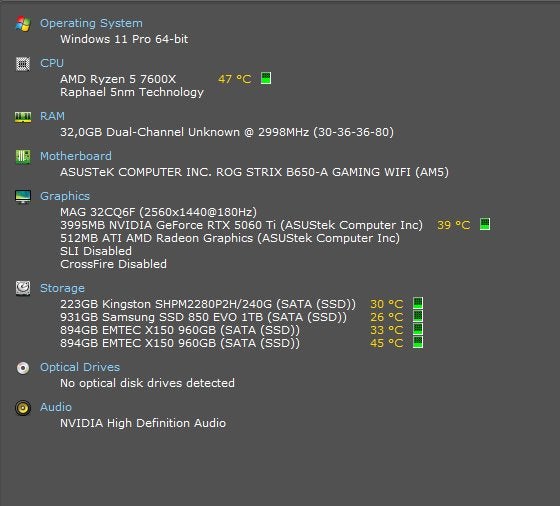Screen dimensions: 560x506
Task: Click the Storage hard drive icon
Action: click(x=23, y=288)
